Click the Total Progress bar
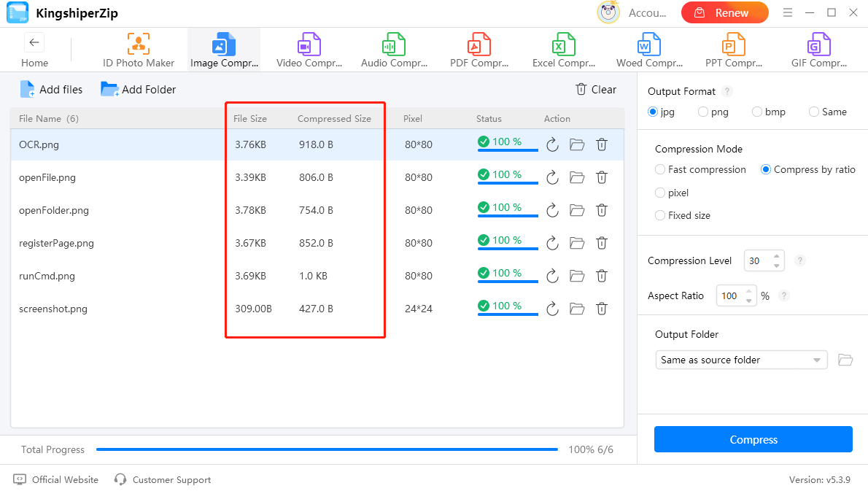Viewport: 868px width, 491px height. point(327,450)
